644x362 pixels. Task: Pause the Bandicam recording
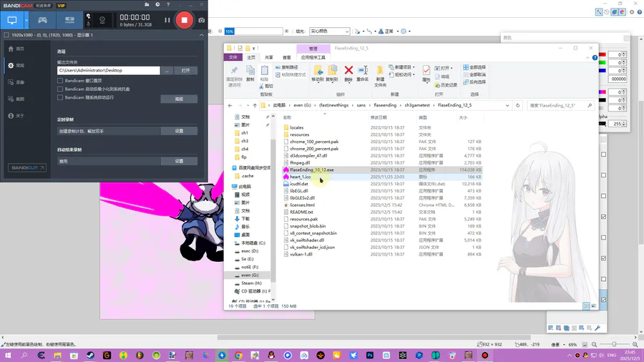[x=167, y=20]
